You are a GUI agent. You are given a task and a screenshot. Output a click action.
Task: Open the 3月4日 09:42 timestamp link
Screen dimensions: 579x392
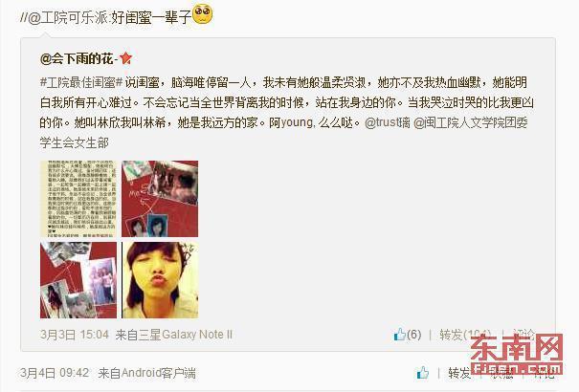coord(55,373)
